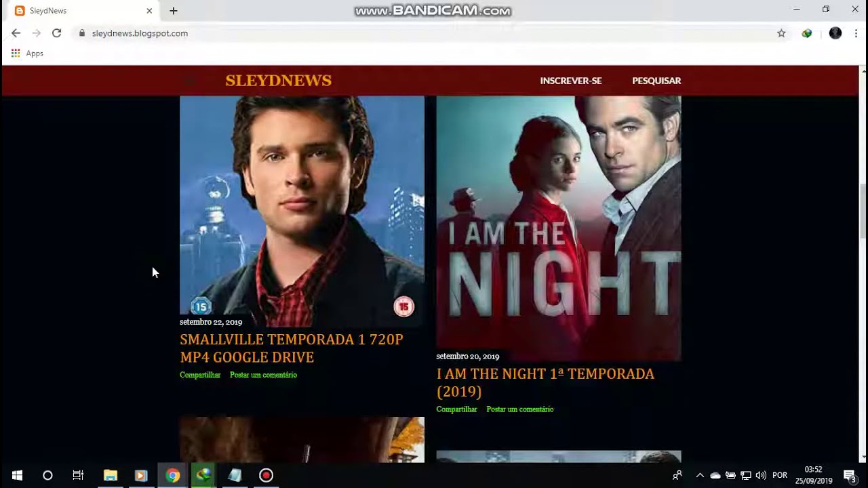Click Postar um comentário under I Am The Night
The image size is (868, 488).
coord(520,409)
